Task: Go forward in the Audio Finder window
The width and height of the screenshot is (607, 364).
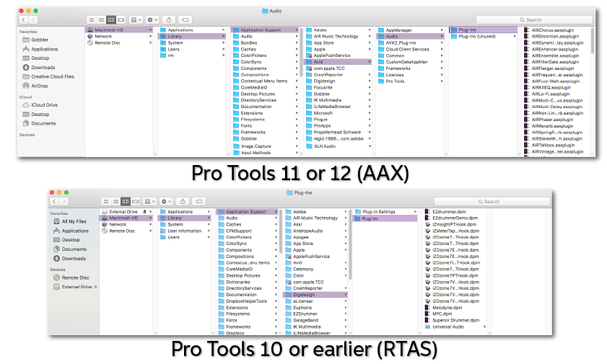Action: click(33, 19)
